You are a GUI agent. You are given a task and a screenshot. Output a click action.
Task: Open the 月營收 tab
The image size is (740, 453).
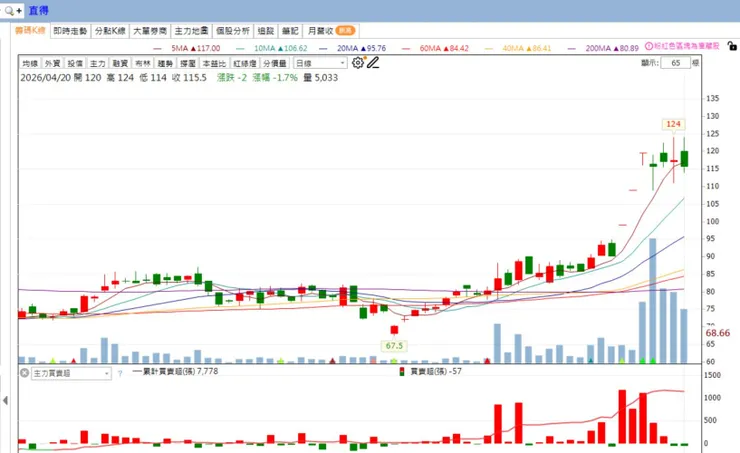tap(331, 31)
